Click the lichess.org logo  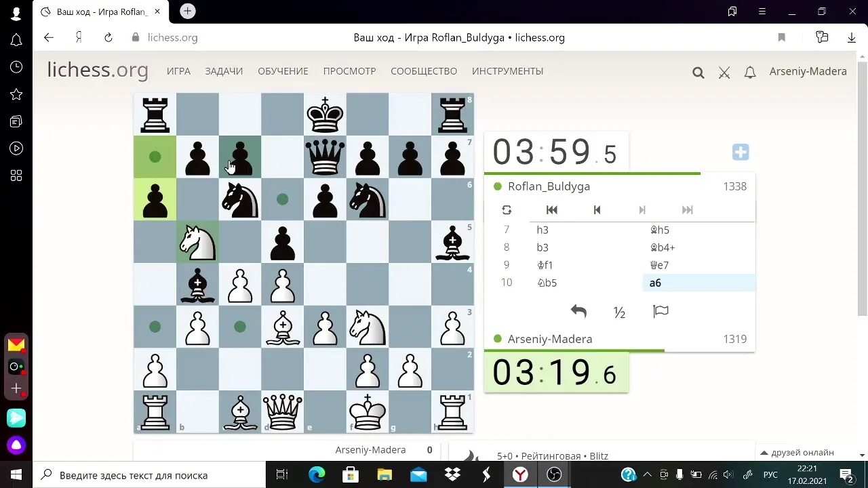98,70
